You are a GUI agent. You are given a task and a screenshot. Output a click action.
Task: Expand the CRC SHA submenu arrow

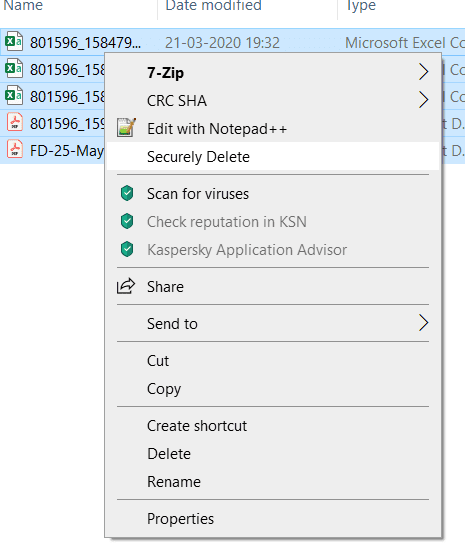423,100
